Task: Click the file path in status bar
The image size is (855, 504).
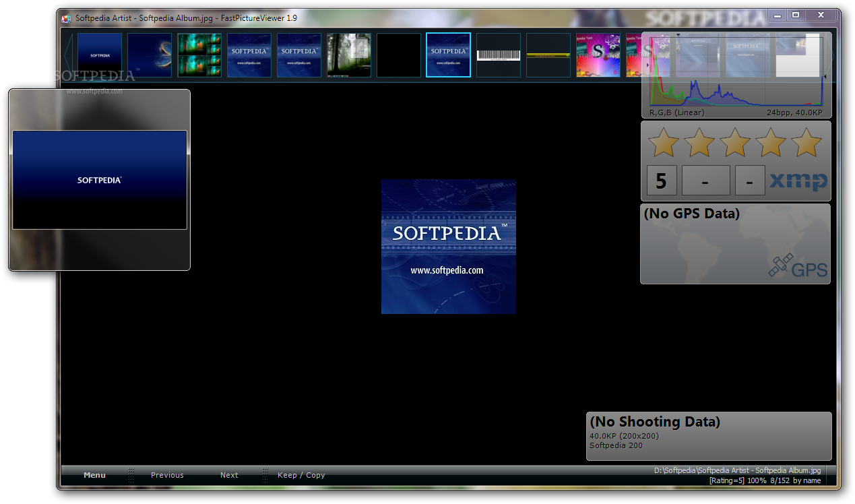Action: coord(737,470)
